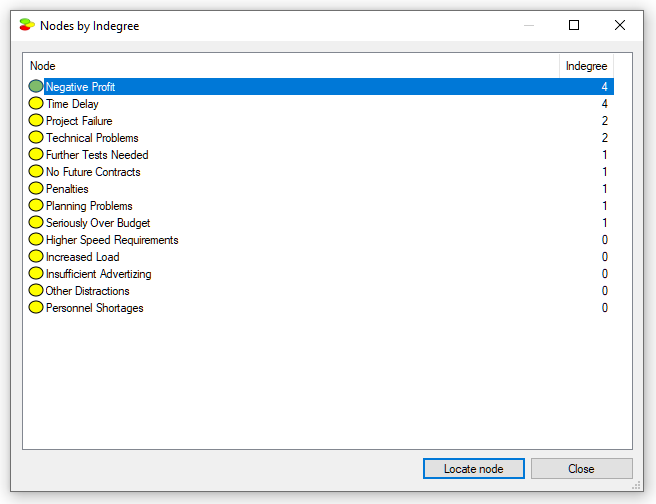Click the Locate node button
This screenshot has width=656, height=504.
[x=474, y=468]
